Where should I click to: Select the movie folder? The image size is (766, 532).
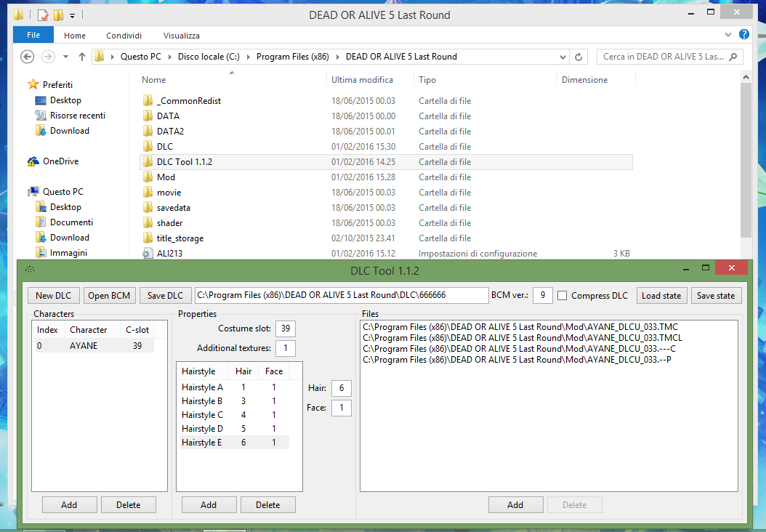pos(169,193)
